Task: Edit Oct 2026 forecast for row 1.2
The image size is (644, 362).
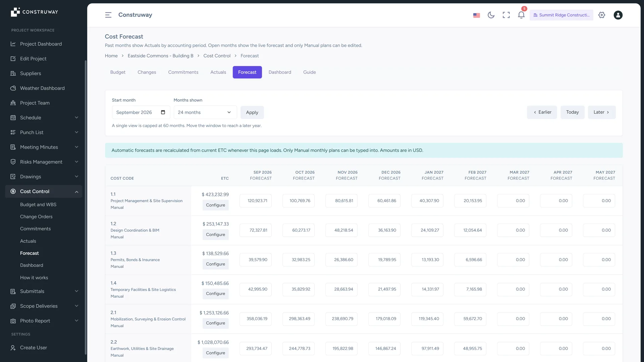Action: [298, 230]
